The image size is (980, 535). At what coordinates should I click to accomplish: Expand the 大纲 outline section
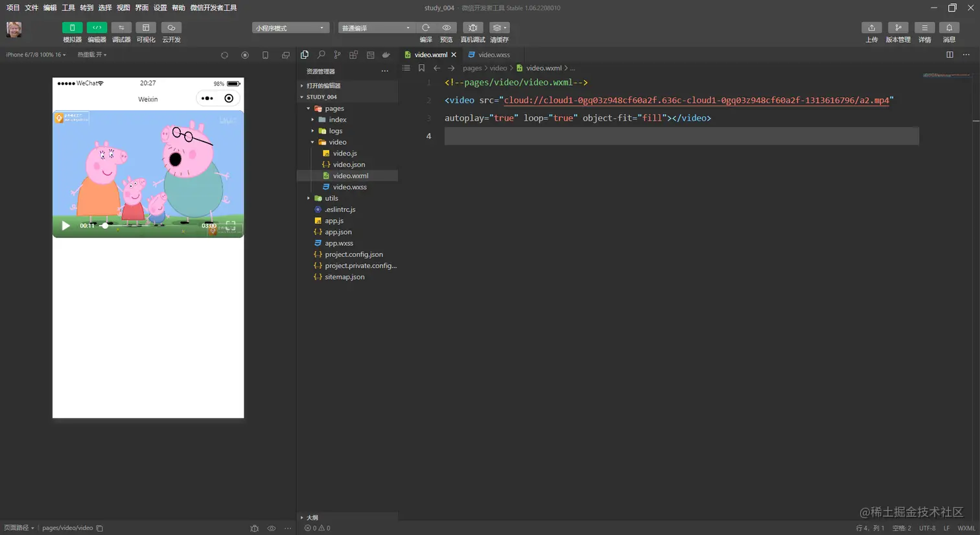[x=347, y=517]
